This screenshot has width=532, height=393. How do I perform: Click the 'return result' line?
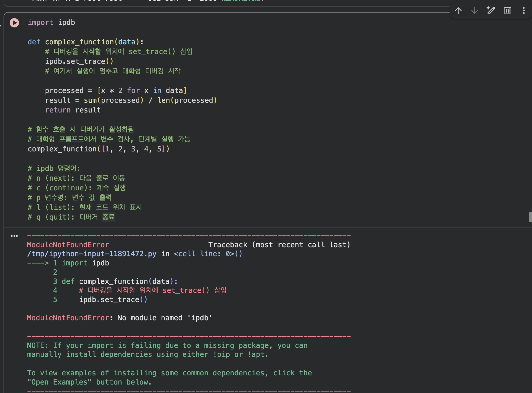73,110
